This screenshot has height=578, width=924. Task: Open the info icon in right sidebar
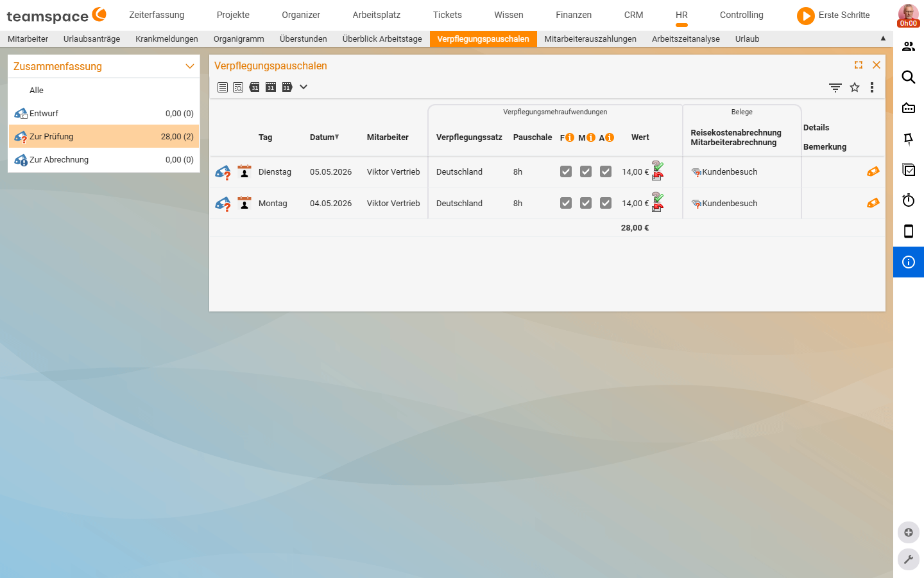pyautogui.click(x=909, y=262)
